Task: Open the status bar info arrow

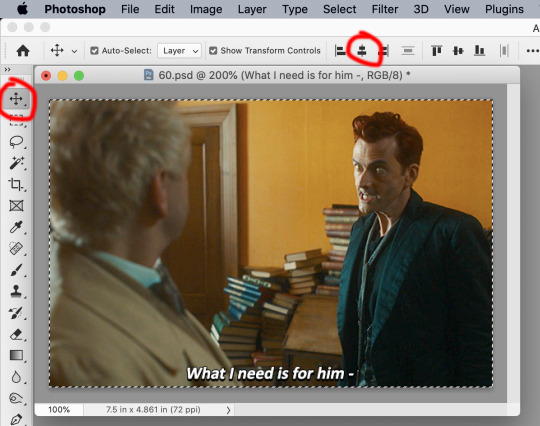Action: click(228, 410)
